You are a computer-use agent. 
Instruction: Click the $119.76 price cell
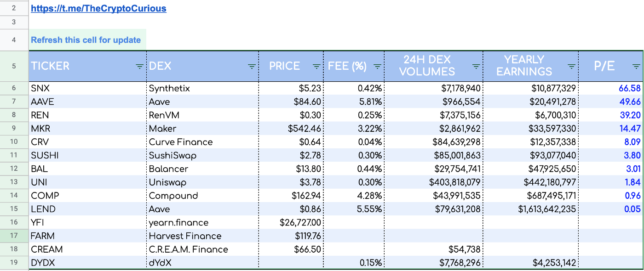point(291,236)
